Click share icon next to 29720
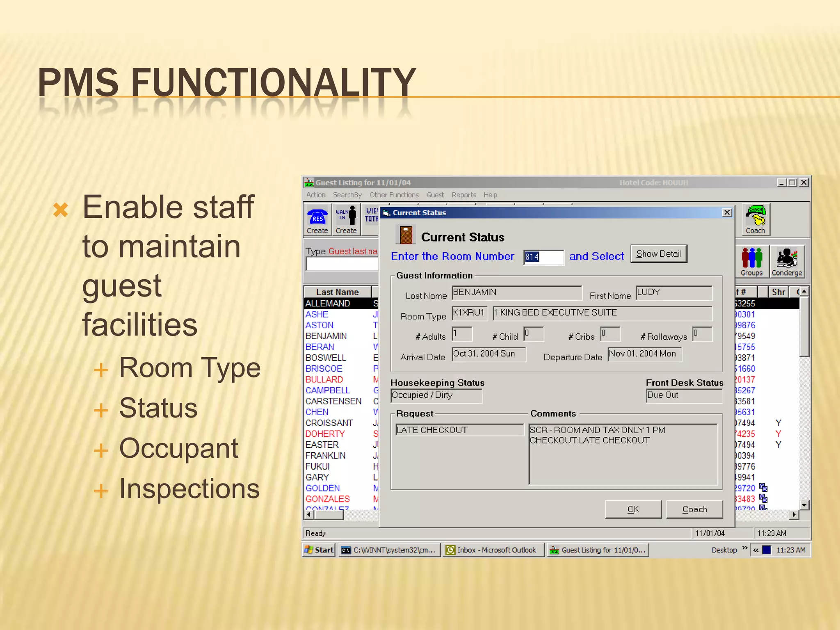 coord(763,488)
